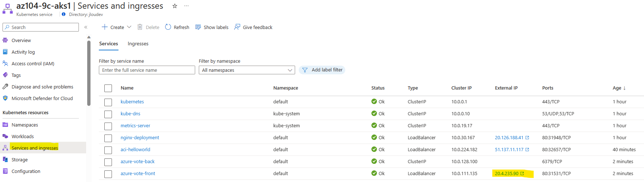
Task: Open external IP 51.137.11.117
Action: click(x=509, y=149)
